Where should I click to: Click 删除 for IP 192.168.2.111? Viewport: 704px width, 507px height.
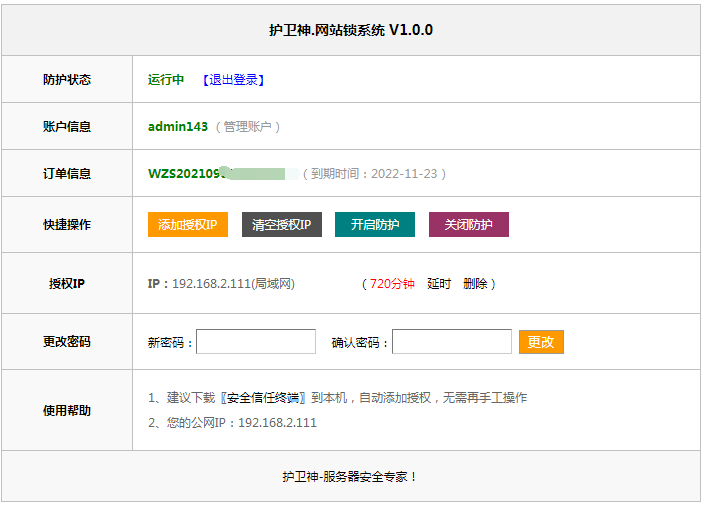[x=475, y=284]
